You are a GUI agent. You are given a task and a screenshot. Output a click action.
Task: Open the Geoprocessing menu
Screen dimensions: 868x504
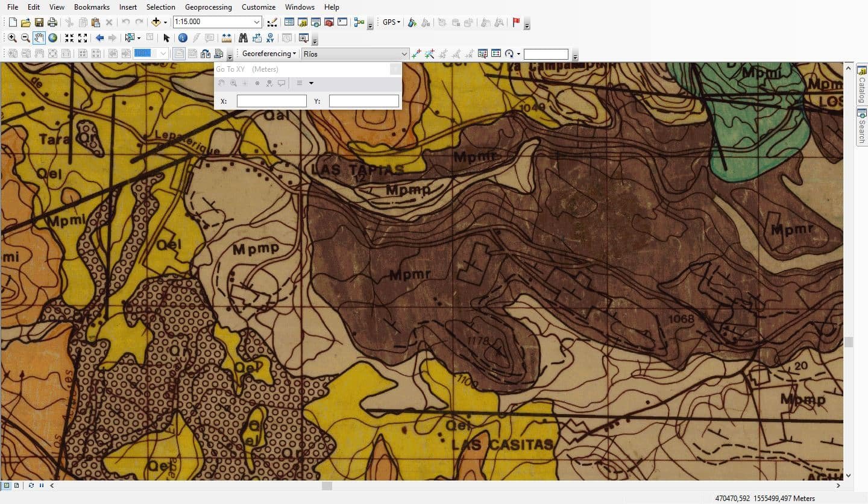(x=208, y=7)
